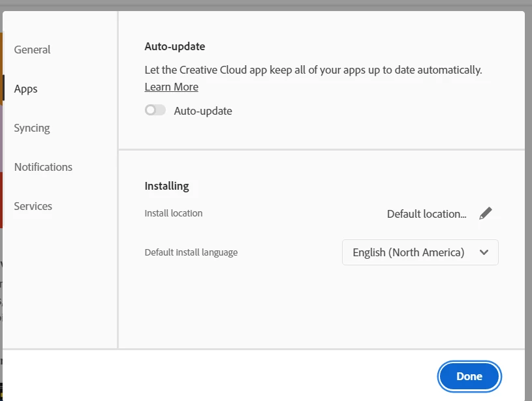Viewport: 532px width, 401px height.
Task: Click the Install location label
Action: coord(174,213)
